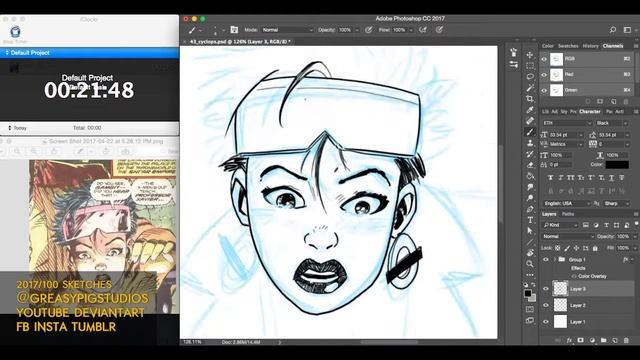Open the layer Kind filter dropdown
The height and width of the screenshot is (360, 640).
(x=560, y=225)
